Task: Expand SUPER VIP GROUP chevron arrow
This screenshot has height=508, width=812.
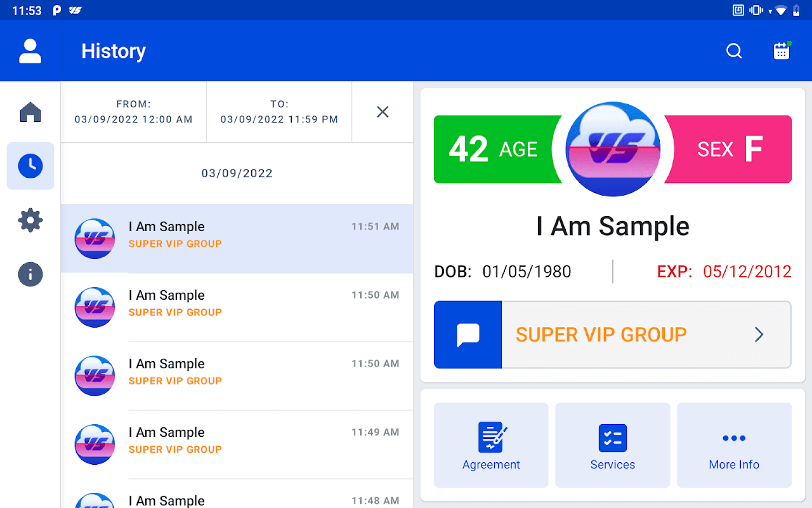Action: [x=759, y=335]
